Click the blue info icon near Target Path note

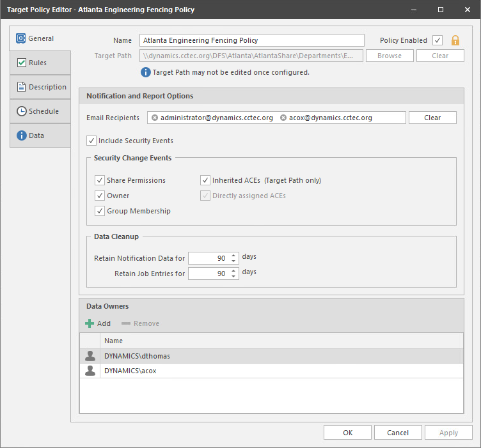145,72
